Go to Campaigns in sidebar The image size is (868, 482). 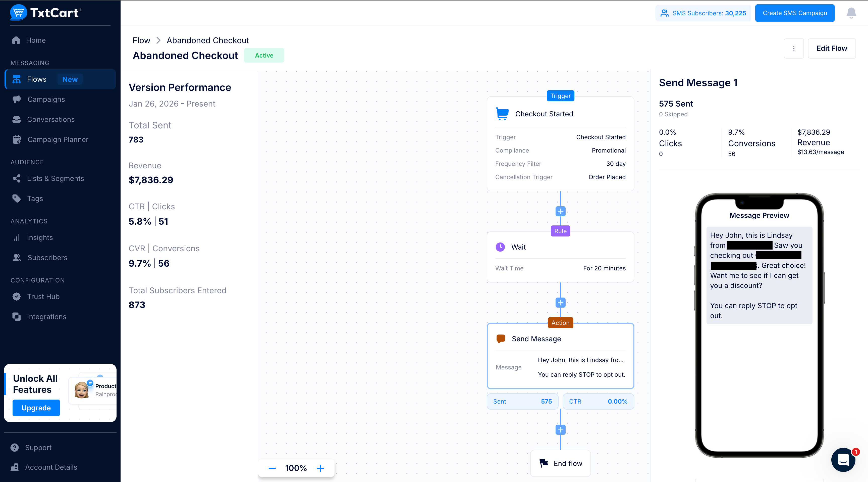tap(60, 99)
